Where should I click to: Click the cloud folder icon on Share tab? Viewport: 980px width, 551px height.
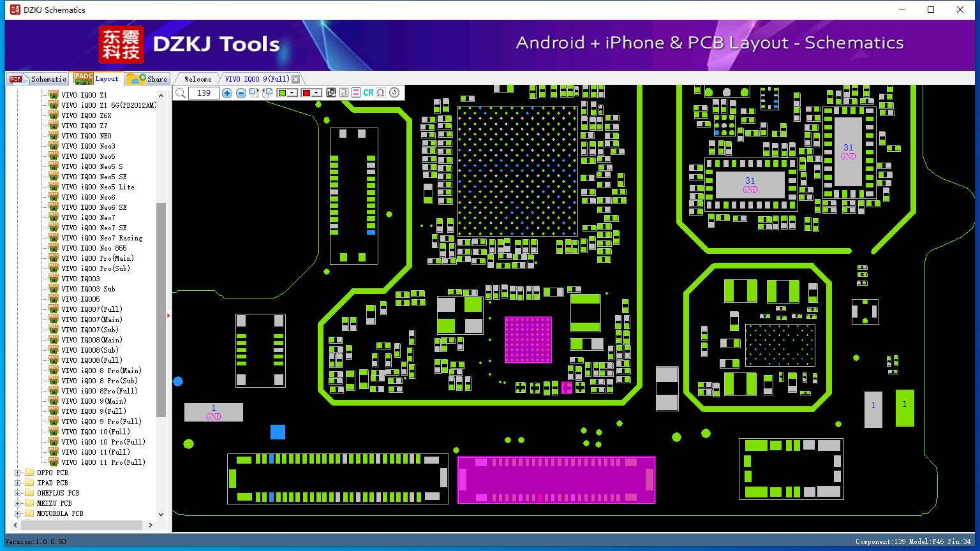136,78
